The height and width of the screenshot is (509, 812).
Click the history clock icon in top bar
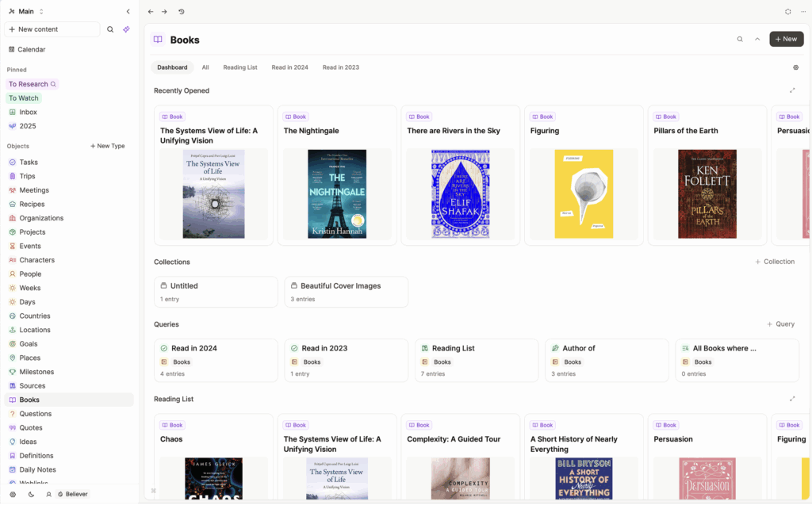182,12
